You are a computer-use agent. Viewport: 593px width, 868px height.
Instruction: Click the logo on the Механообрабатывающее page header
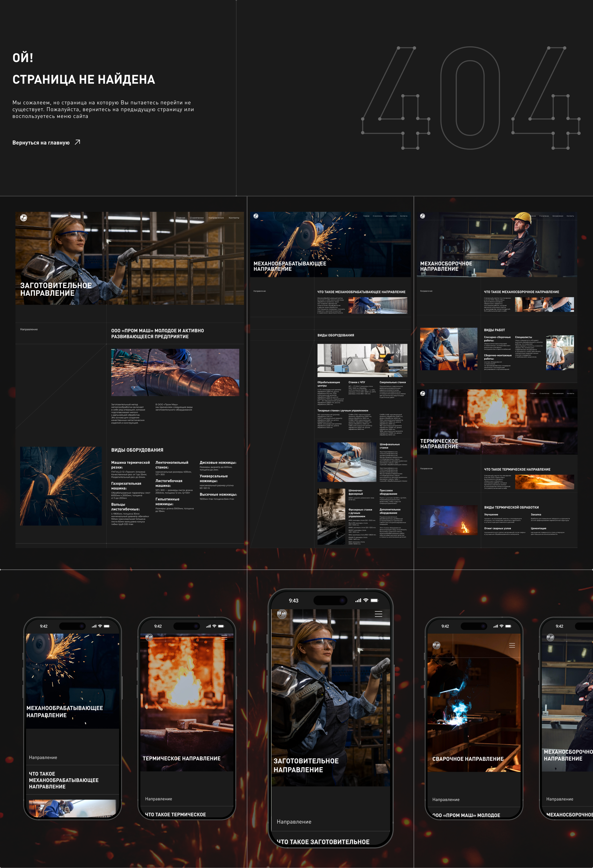(256, 216)
